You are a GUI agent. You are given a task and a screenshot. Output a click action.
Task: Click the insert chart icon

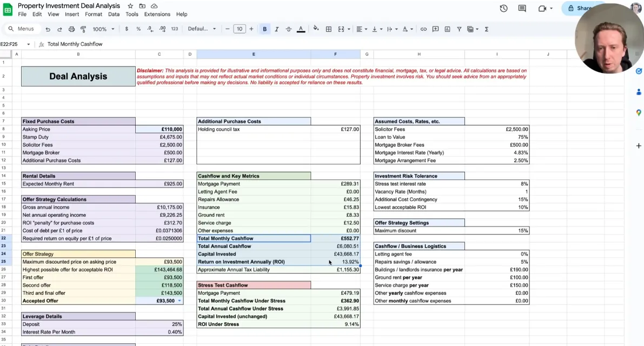click(x=447, y=29)
